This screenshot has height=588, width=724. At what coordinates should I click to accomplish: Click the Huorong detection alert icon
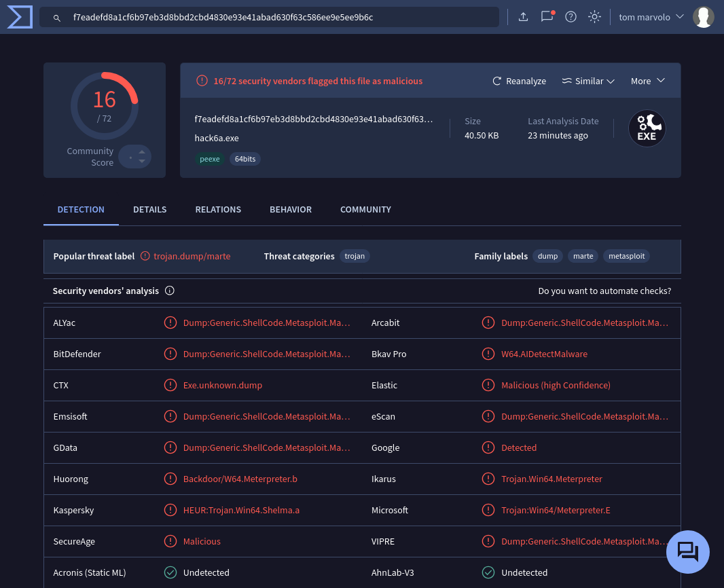coord(170,479)
